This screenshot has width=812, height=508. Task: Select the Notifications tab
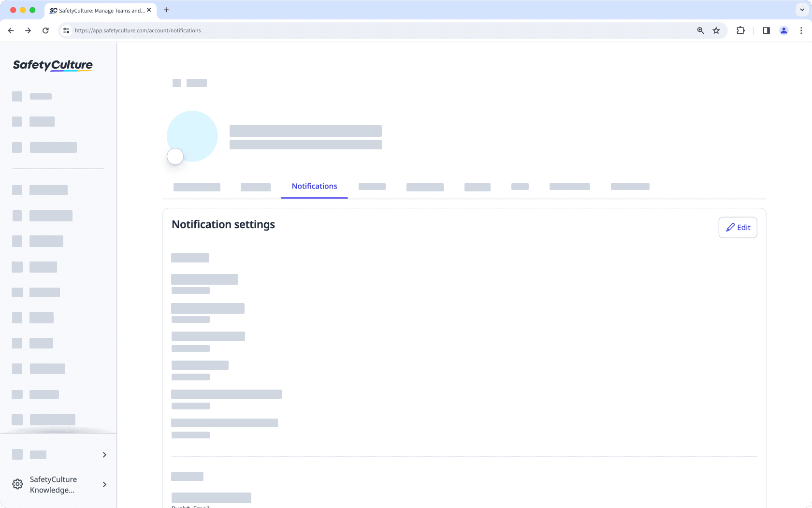click(x=314, y=187)
